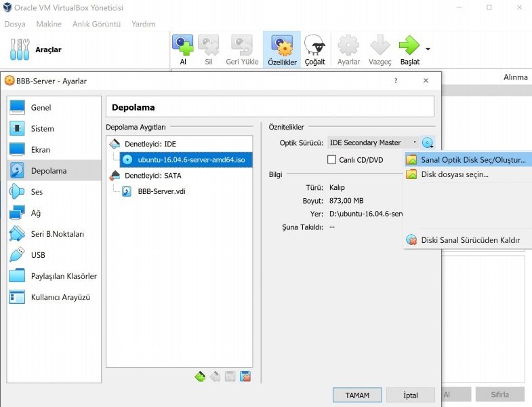Open the Makine menu

(49, 24)
